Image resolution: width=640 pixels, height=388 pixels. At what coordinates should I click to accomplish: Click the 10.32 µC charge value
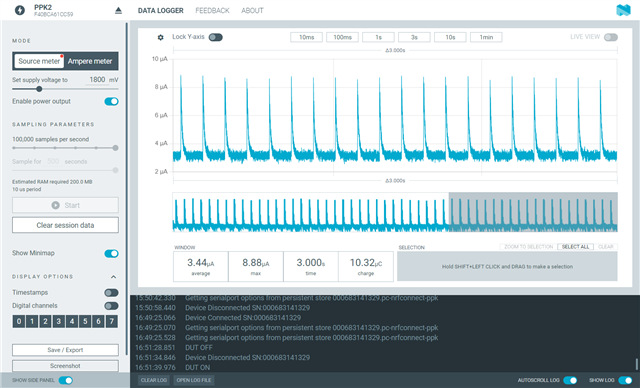pos(366,263)
